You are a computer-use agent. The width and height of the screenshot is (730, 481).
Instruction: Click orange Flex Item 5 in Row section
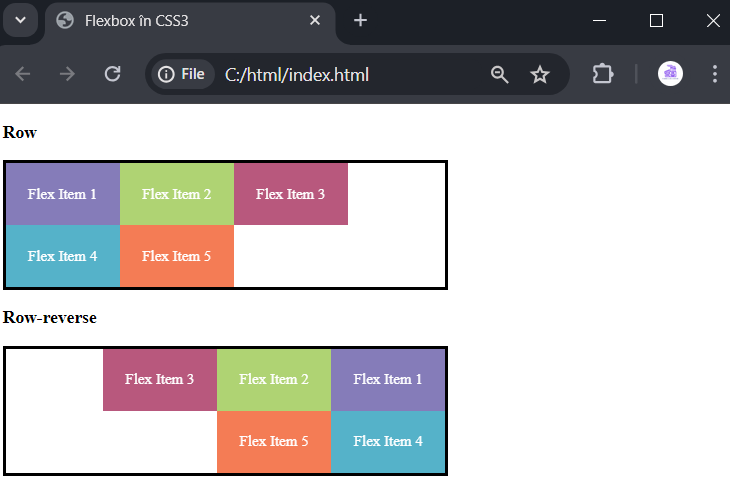click(177, 256)
